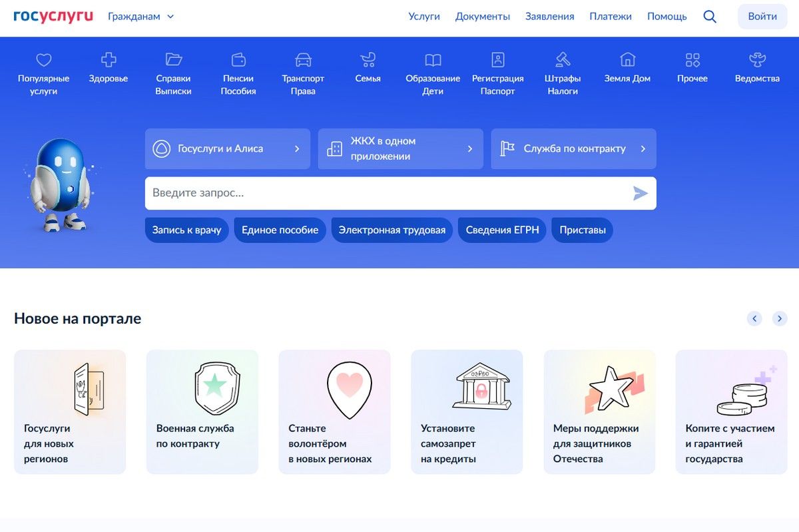The height and width of the screenshot is (532, 799).
Task: Open chevron on ЖКХ в одном приложении
Action: click(x=470, y=148)
